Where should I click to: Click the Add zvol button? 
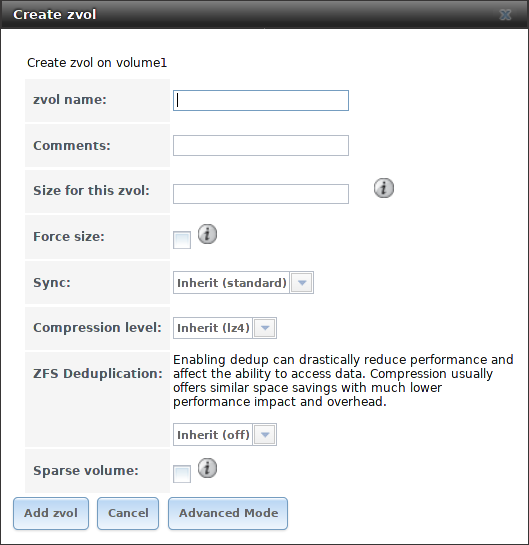[x=51, y=513]
